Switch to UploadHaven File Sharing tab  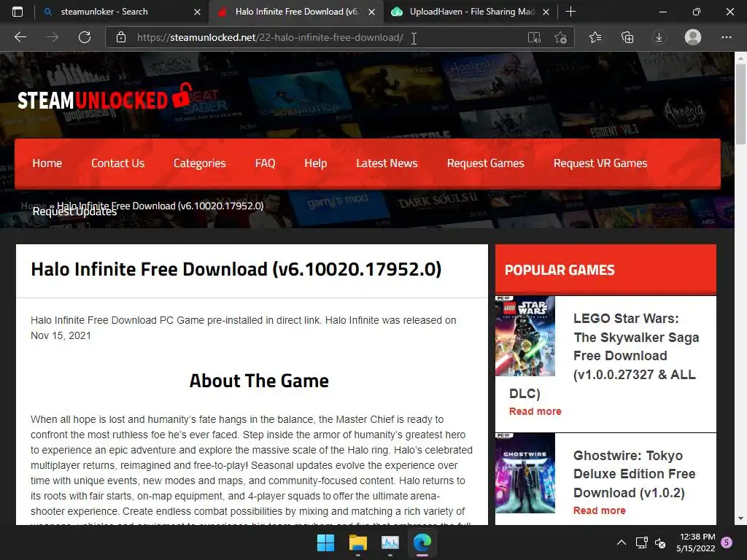click(x=471, y=12)
